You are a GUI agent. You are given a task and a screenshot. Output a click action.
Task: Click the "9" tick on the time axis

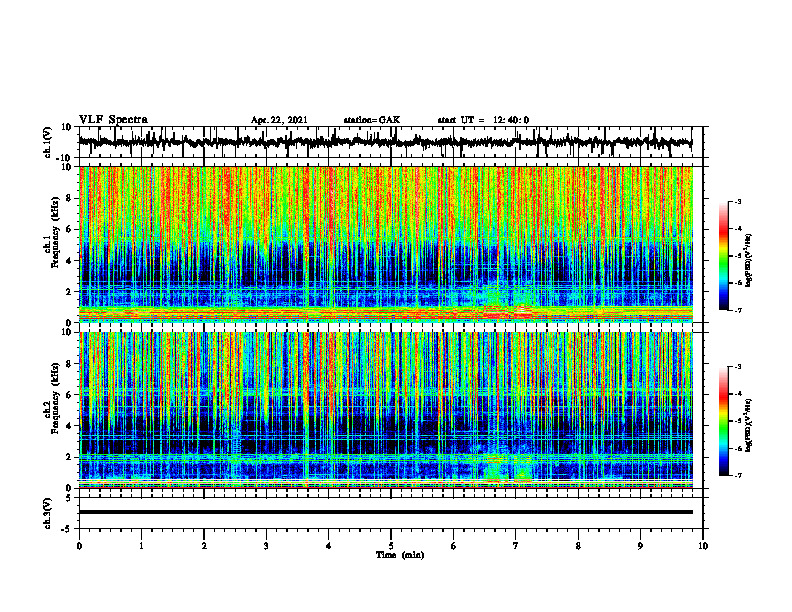point(640,546)
